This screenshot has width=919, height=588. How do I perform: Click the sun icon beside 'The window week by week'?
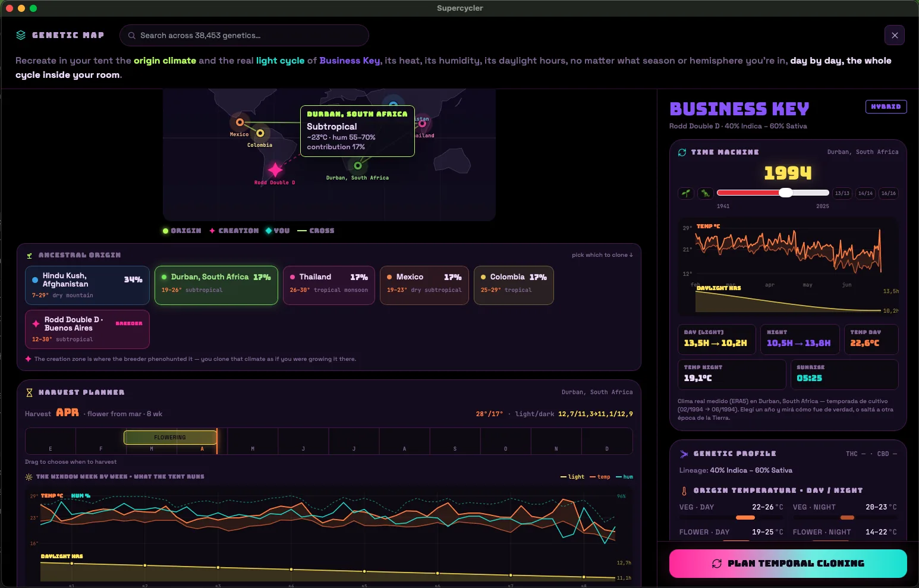(29, 477)
